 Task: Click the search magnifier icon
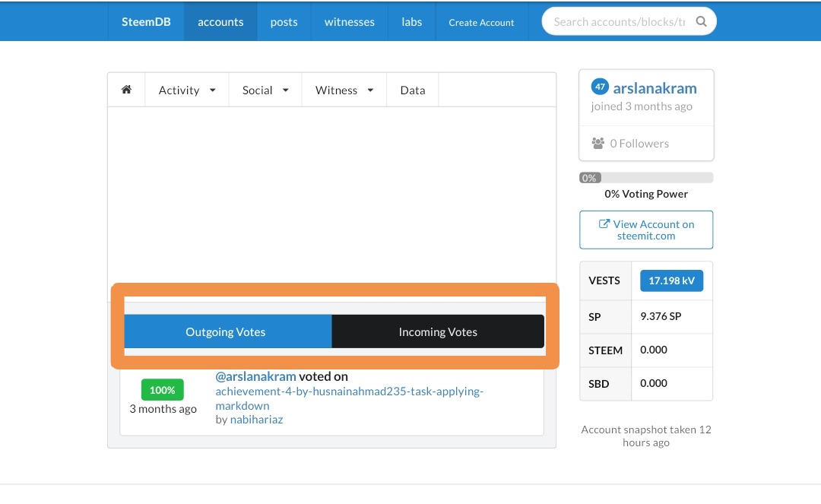pos(701,21)
